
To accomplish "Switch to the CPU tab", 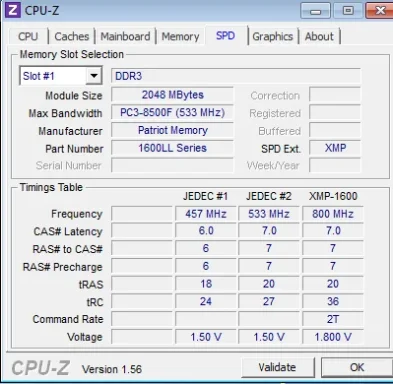I will 28,36.
